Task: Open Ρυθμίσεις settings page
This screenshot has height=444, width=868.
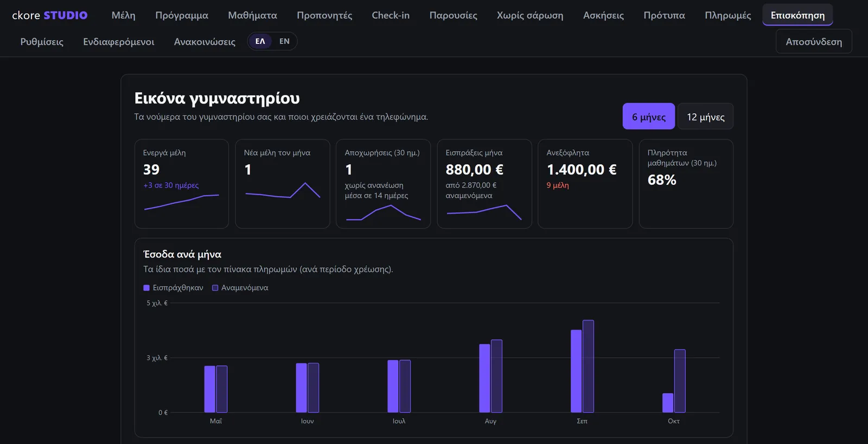Action: click(42, 42)
